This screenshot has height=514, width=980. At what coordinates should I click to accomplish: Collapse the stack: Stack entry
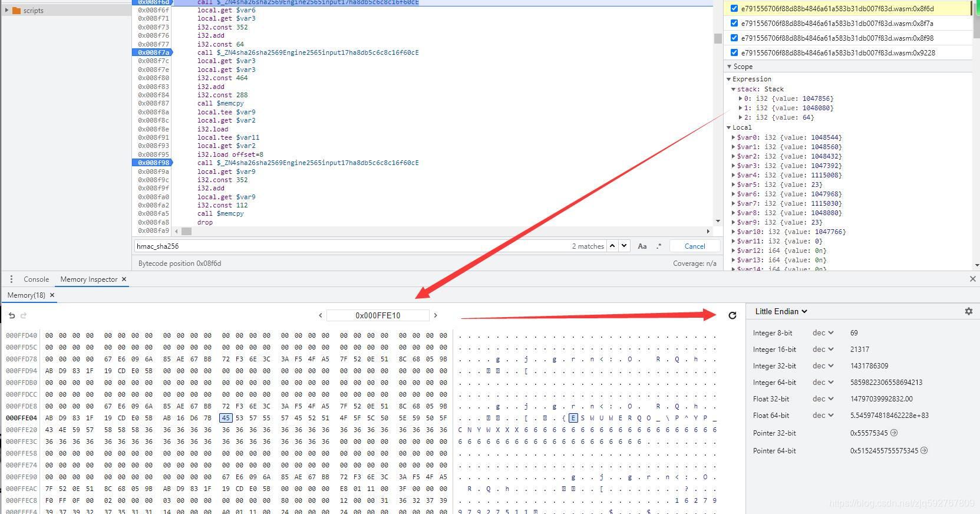pyautogui.click(x=734, y=89)
